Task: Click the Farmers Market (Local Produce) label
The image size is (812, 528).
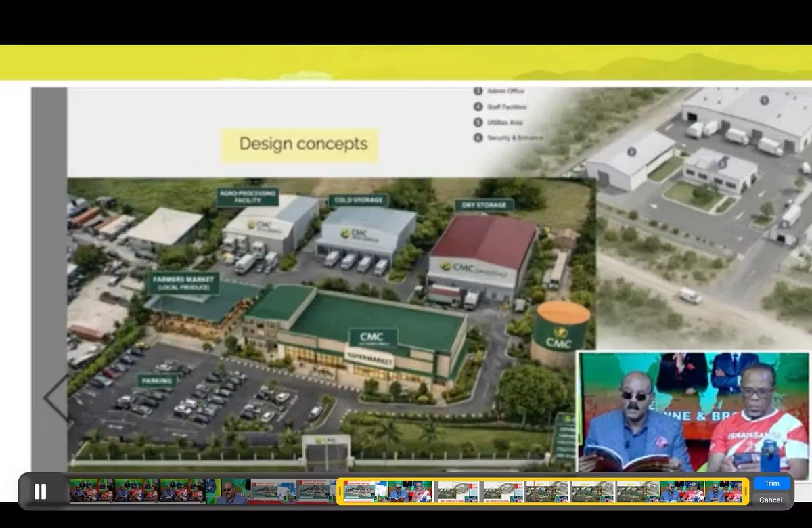Action: [181, 282]
